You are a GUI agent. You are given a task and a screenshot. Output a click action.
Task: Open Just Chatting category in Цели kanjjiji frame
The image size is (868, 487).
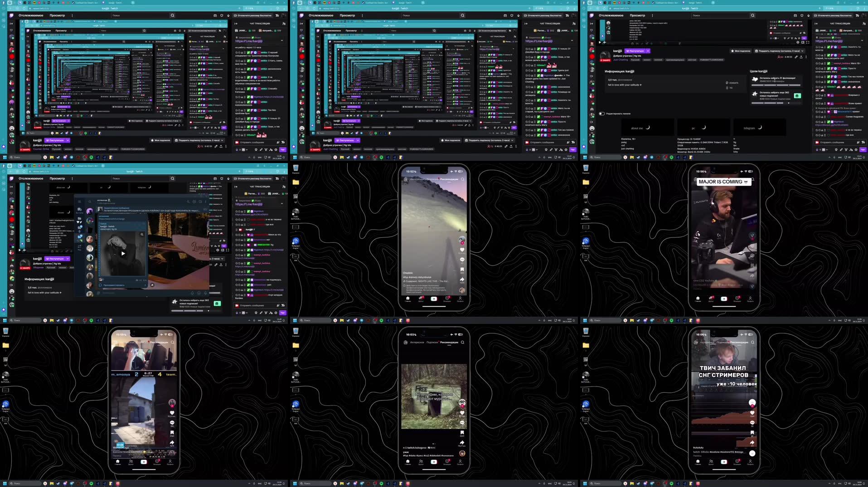(x=621, y=60)
